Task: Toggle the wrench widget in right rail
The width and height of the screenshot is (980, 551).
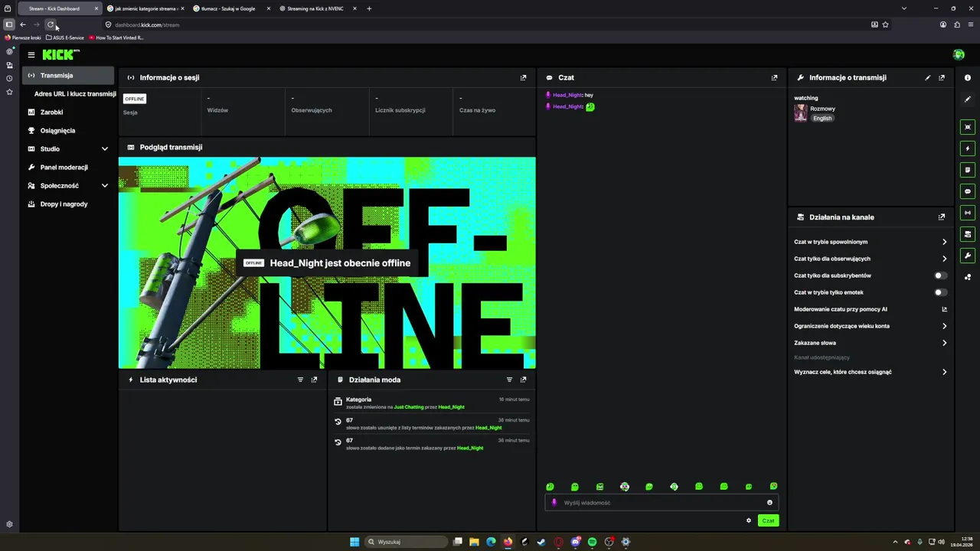Action: (968, 256)
